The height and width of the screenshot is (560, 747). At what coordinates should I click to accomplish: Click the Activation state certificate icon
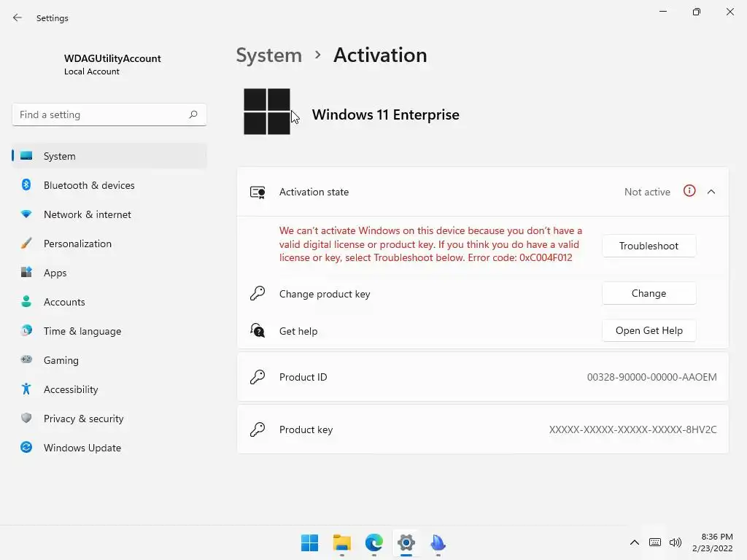click(258, 192)
